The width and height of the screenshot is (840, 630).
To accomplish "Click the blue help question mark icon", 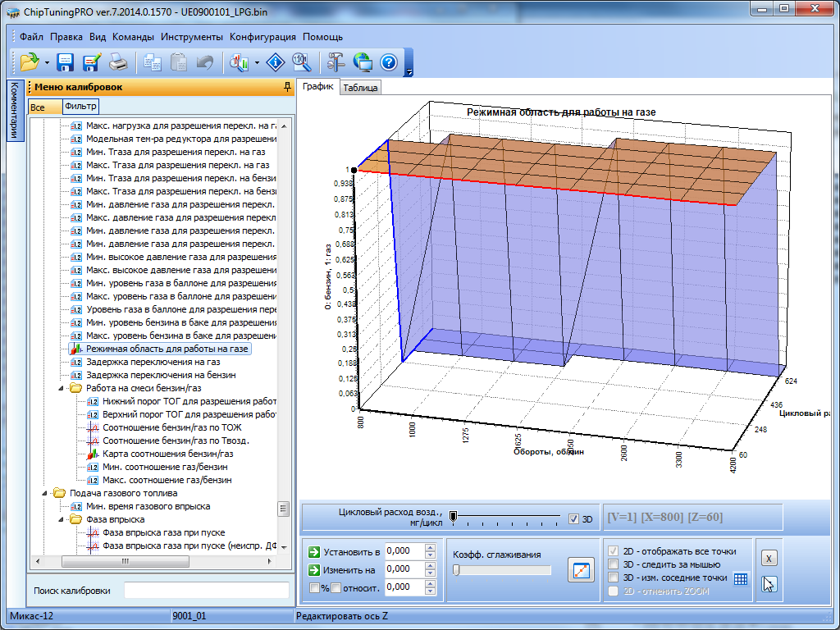I will (389, 62).
